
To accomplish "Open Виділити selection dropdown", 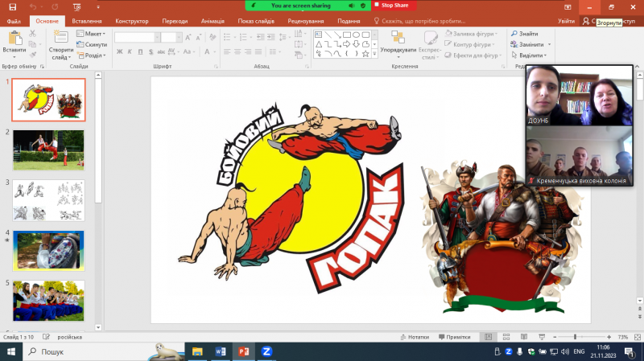I will pyautogui.click(x=529, y=55).
